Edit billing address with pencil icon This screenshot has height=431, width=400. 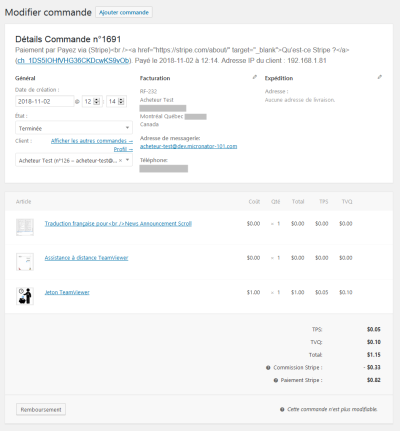click(x=255, y=77)
